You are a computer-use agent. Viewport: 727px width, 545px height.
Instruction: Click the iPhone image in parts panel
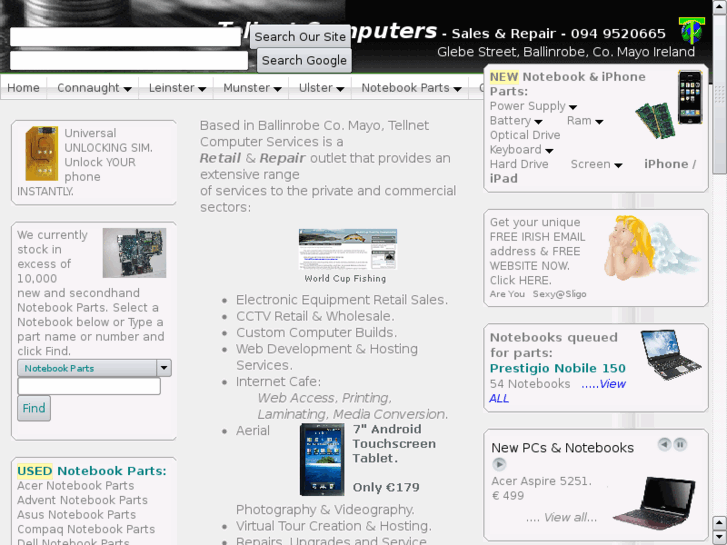690,97
